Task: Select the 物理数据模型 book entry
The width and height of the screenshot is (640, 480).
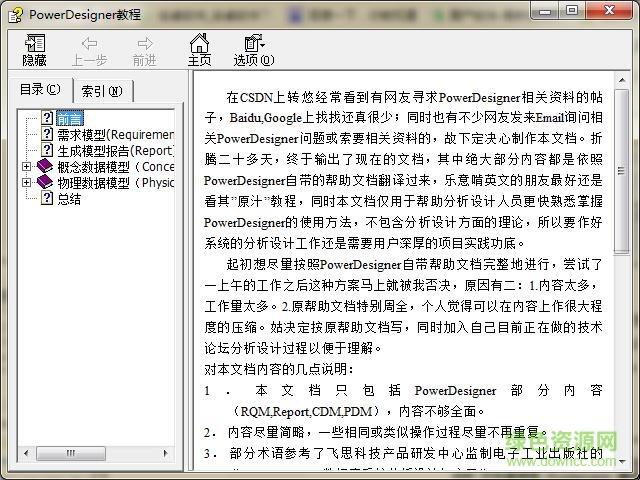Action: click(115, 182)
